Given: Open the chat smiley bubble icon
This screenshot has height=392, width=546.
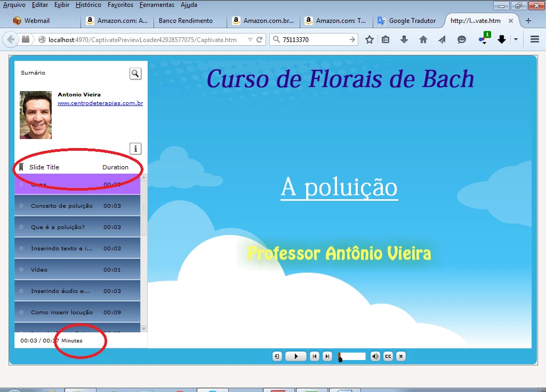Looking at the screenshot, I should tap(461, 39).
